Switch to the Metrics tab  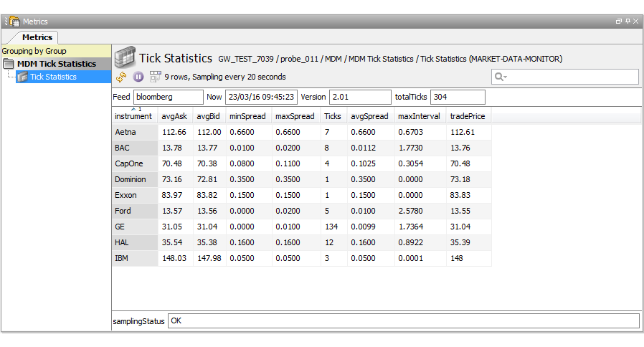pyautogui.click(x=37, y=37)
